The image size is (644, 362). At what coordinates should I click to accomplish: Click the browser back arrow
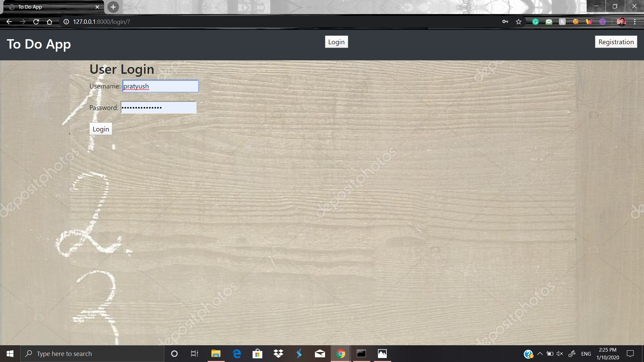tap(9, 22)
